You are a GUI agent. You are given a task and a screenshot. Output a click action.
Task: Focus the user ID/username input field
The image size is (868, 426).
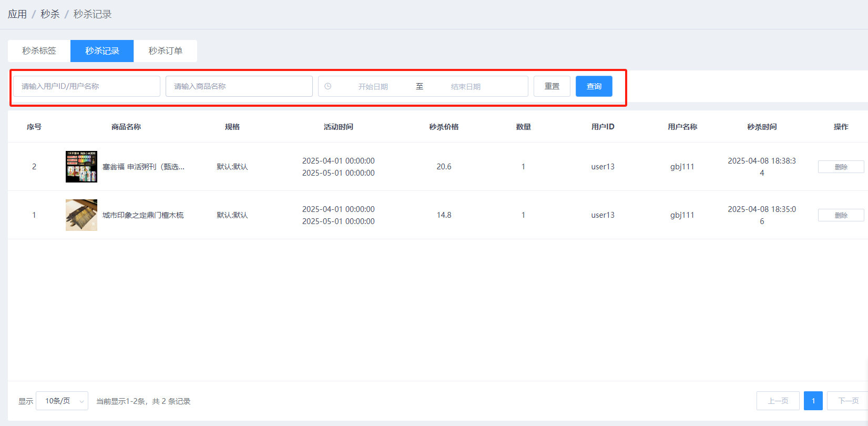(87, 86)
